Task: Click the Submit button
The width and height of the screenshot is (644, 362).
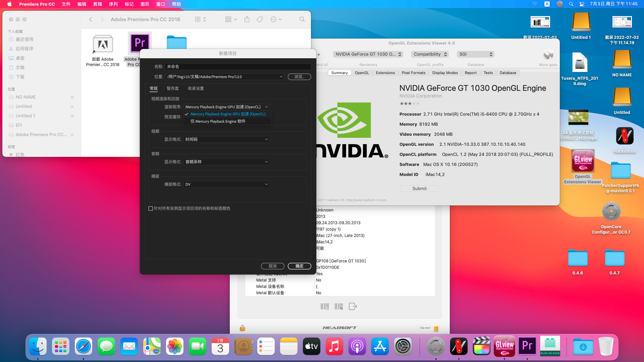Action: 419,189
